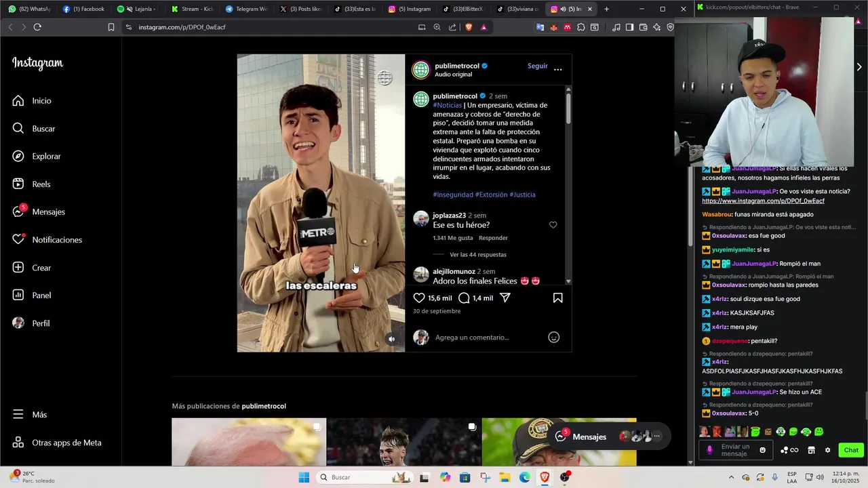Click the Brave Shields lion icon
Screen dimensions: 868x488
pos(469,27)
